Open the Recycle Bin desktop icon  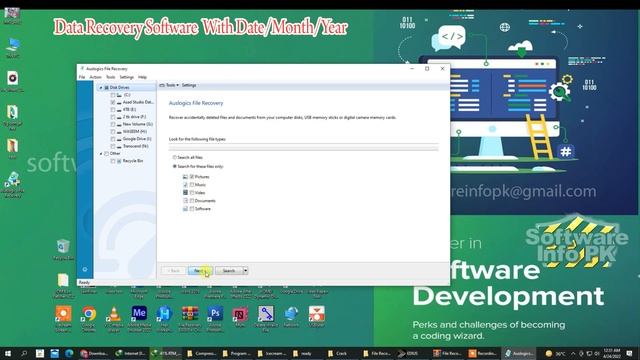click(63, 250)
